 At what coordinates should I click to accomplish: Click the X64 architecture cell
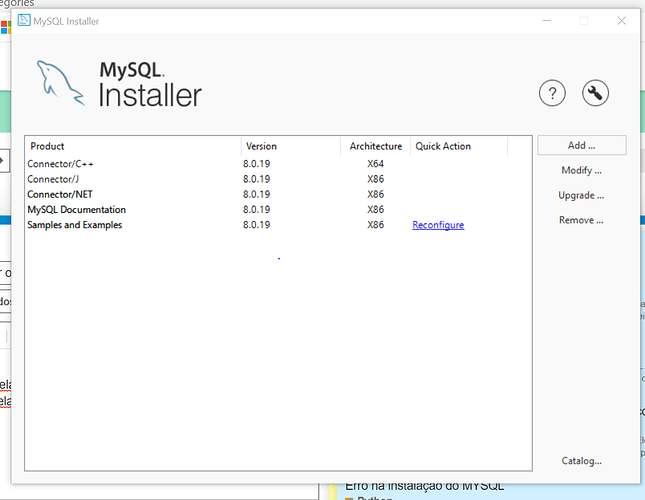click(376, 164)
